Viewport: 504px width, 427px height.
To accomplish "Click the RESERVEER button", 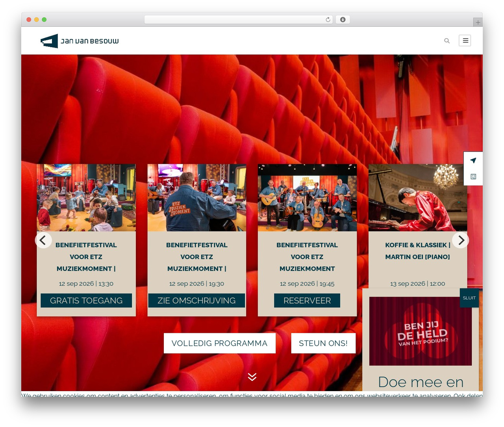I will point(307,301).
